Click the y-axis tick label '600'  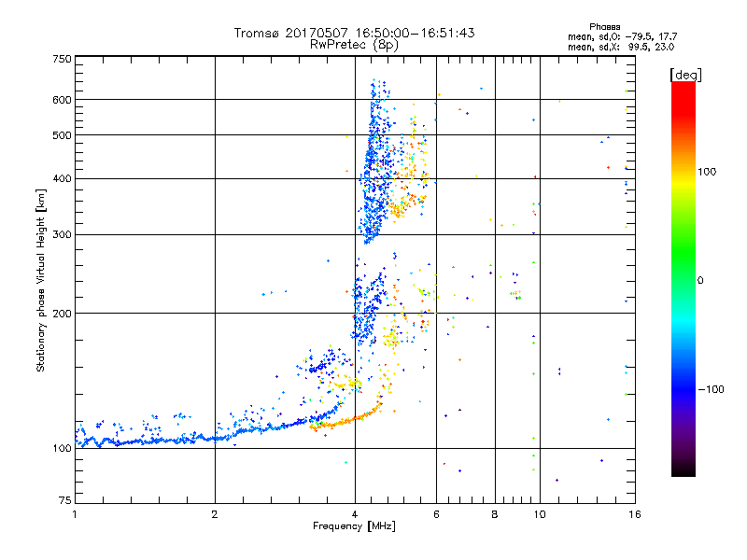pyautogui.click(x=62, y=100)
